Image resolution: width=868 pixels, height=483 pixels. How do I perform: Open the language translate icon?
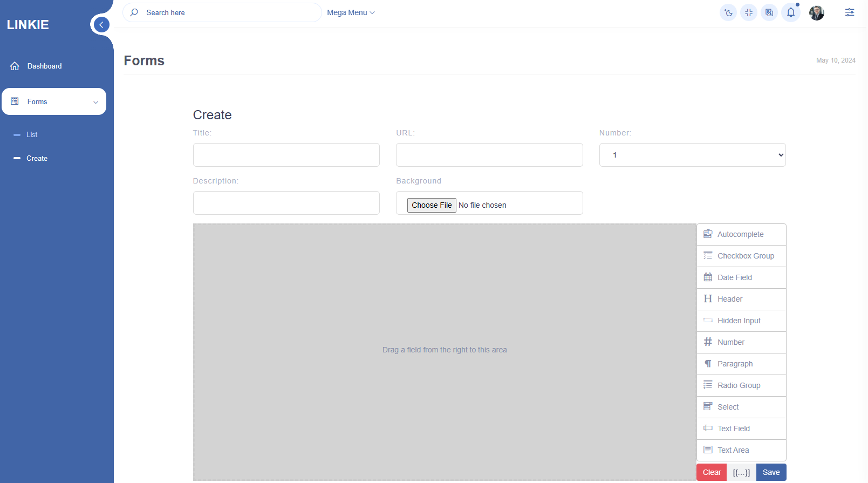click(x=769, y=13)
